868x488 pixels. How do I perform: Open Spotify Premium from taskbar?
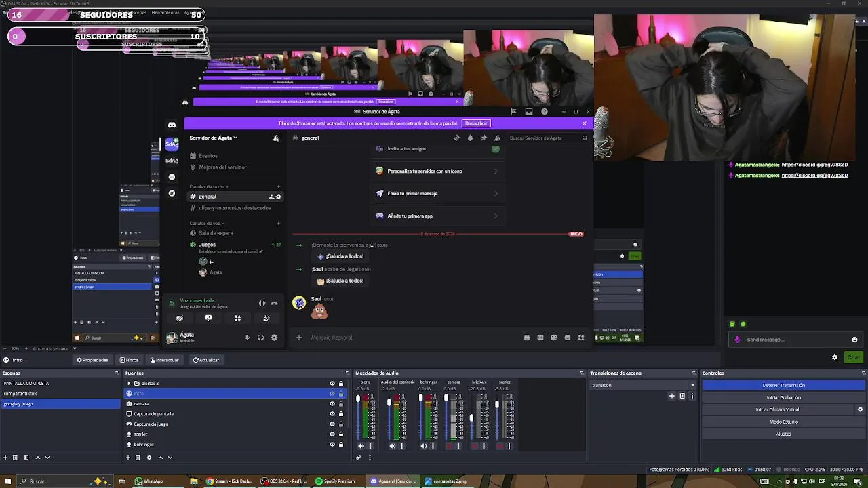point(336,481)
